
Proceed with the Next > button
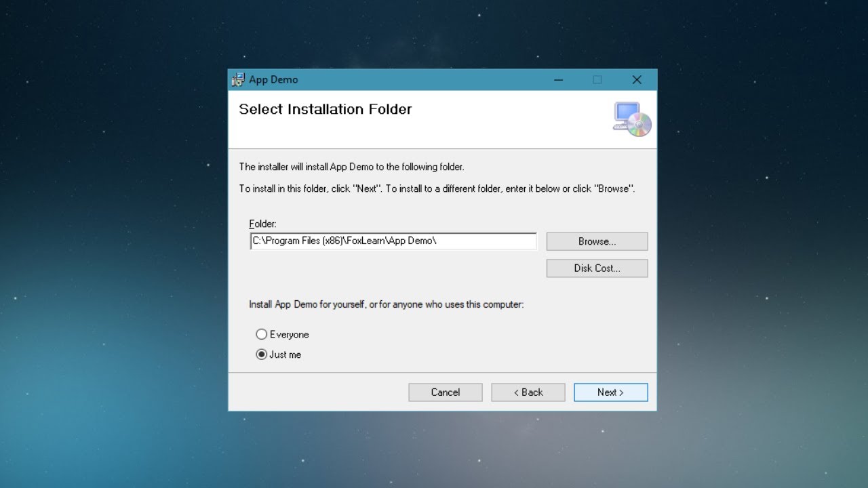coord(610,392)
